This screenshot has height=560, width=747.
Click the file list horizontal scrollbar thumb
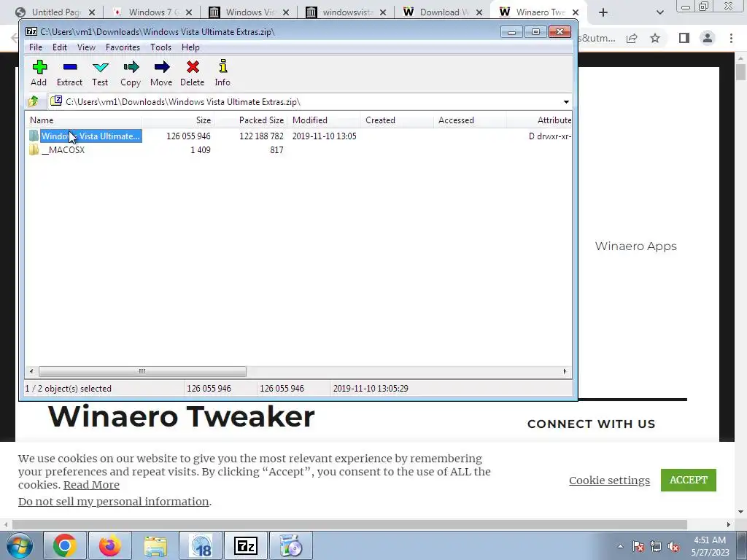(142, 371)
